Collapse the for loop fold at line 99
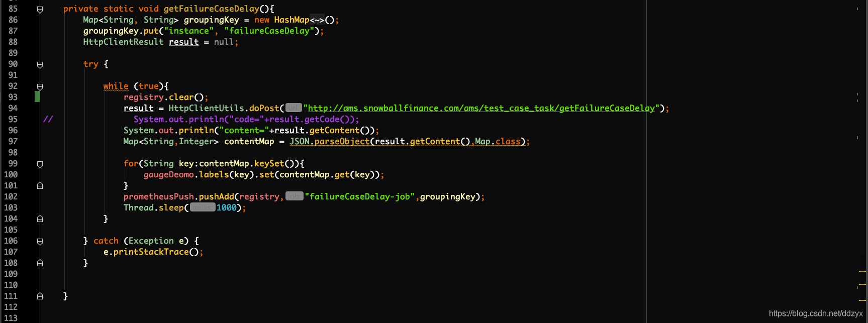 click(40, 164)
